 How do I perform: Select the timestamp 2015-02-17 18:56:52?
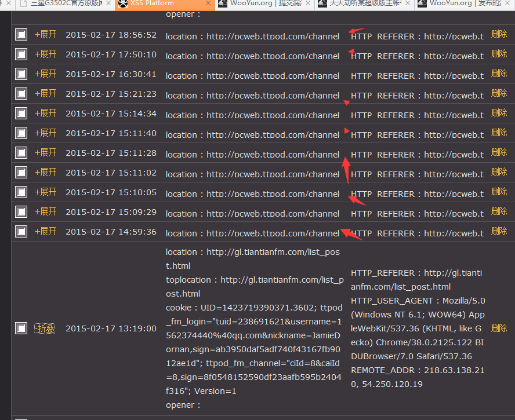111,35
